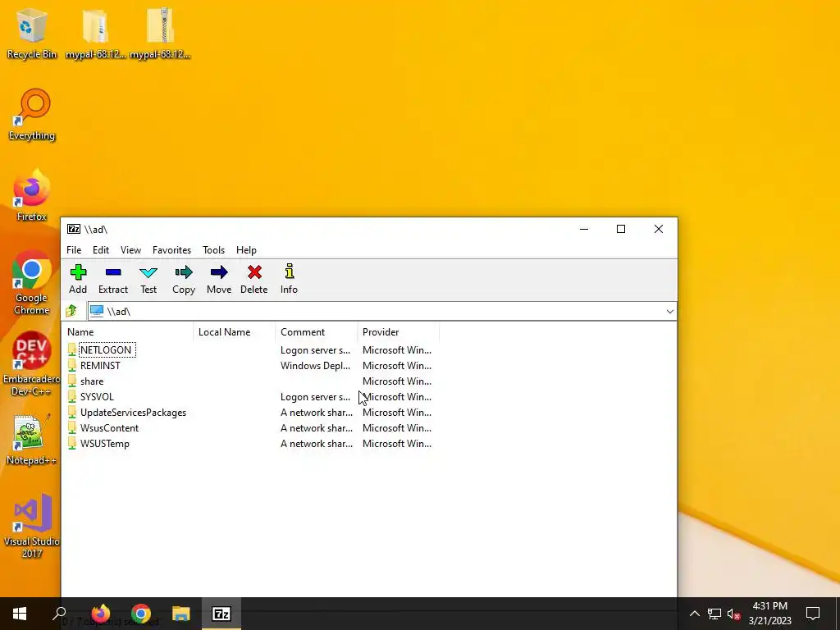Viewport: 840px width, 630px height.
Task: Open Recycle Bin on desktop
Action: (x=32, y=33)
